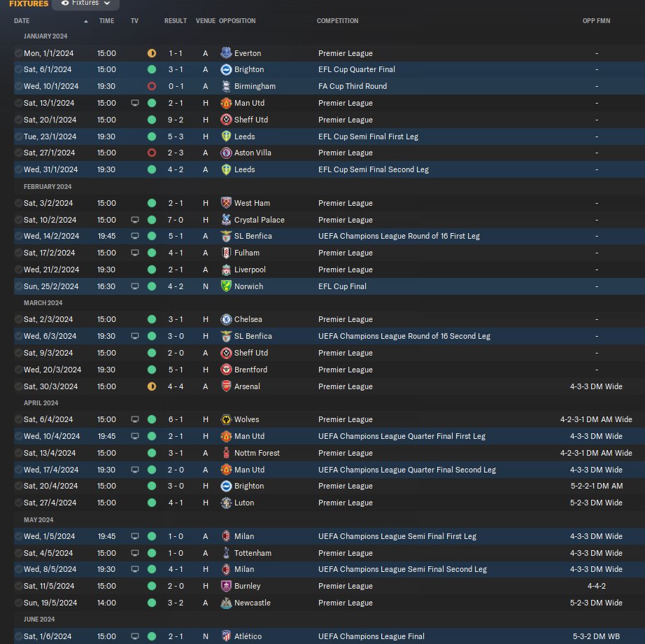Click the Tottenham club badge

click(x=226, y=553)
